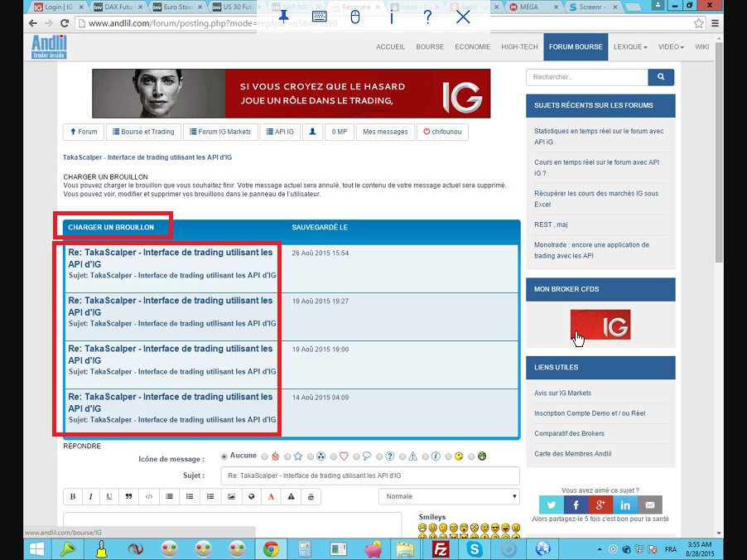This screenshot has height=560, width=747.
Task: Click the keyboard icon in overlay toolbar
Action: tap(319, 17)
